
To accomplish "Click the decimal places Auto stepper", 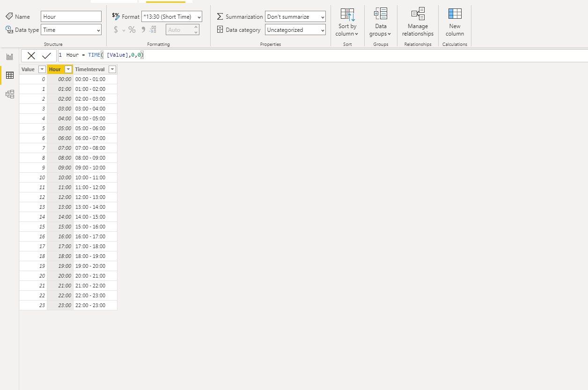I will [183, 29].
